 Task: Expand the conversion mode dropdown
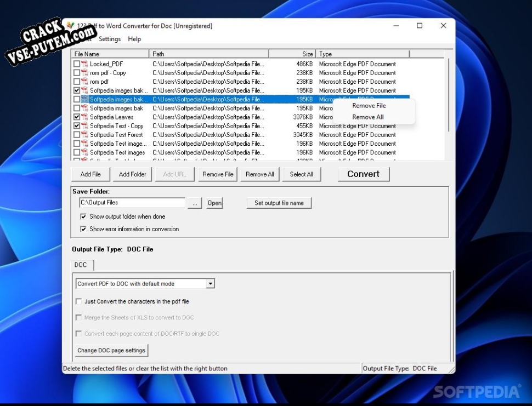(x=210, y=284)
